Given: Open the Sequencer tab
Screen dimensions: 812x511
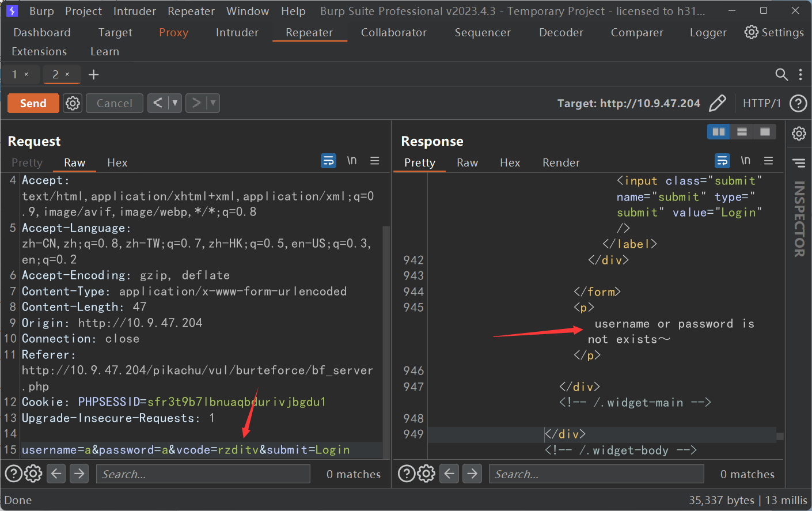Looking at the screenshot, I should click(483, 32).
